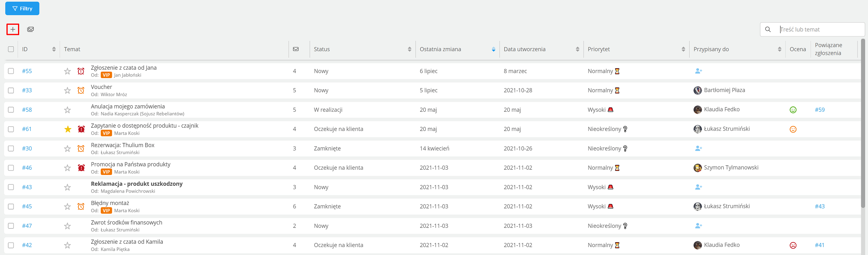Click the plus icon to add a ticket
Viewport: 868px width, 255px height.
[x=13, y=29]
